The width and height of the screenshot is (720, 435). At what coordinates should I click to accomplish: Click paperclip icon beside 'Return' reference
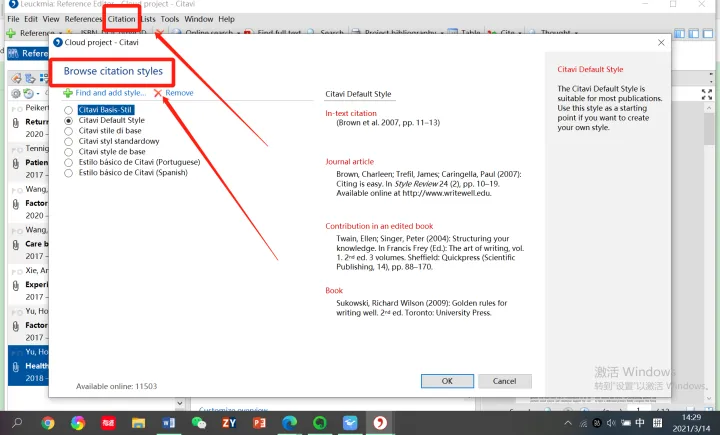(x=16, y=123)
